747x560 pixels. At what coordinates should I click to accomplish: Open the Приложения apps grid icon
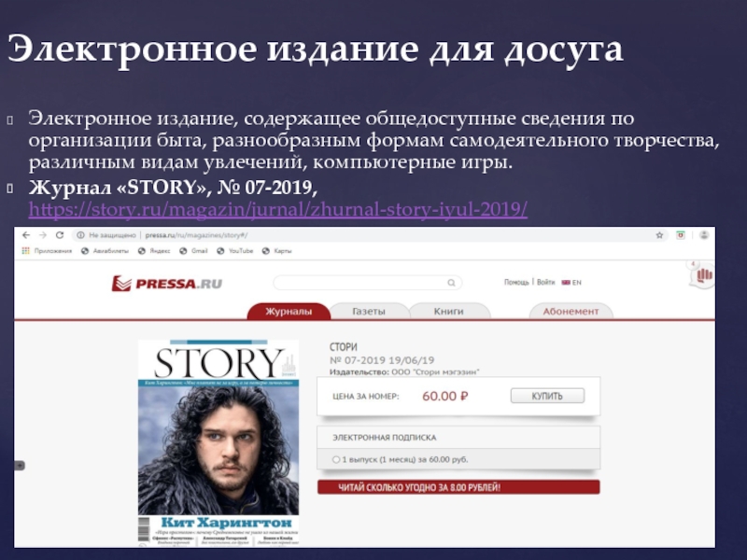point(26,250)
